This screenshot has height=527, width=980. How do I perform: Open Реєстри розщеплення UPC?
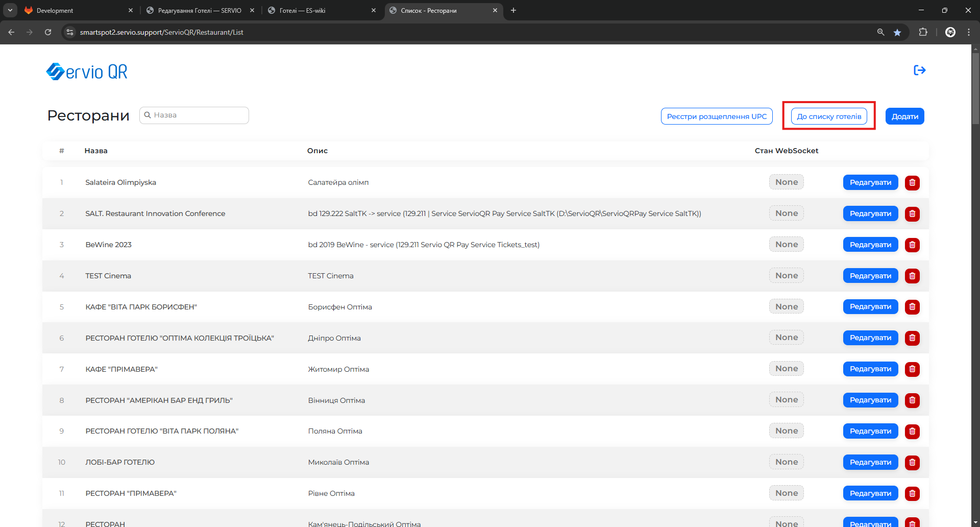(717, 116)
